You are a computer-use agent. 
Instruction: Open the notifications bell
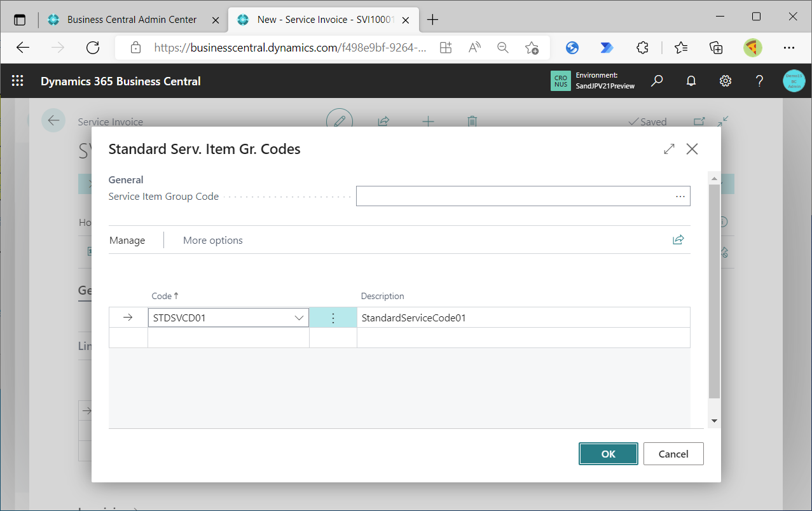(691, 81)
